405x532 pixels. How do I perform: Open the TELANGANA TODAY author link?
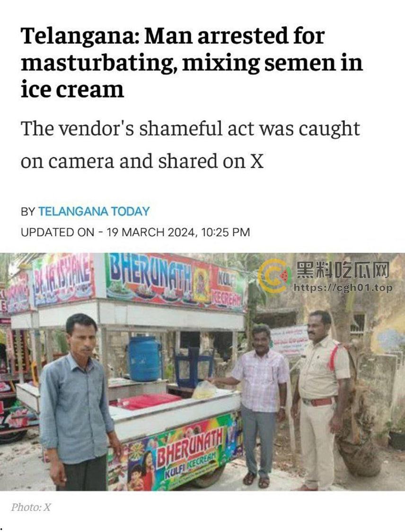pyautogui.click(x=94, y=211)
